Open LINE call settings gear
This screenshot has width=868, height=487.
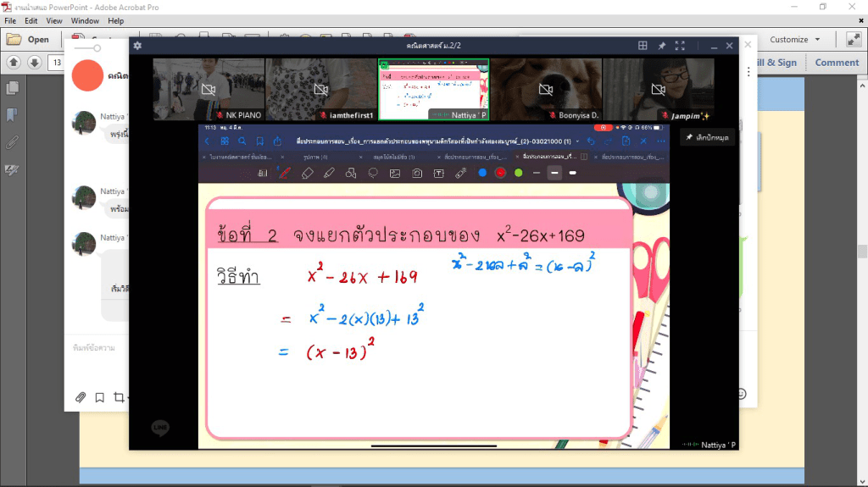[138, 46]
